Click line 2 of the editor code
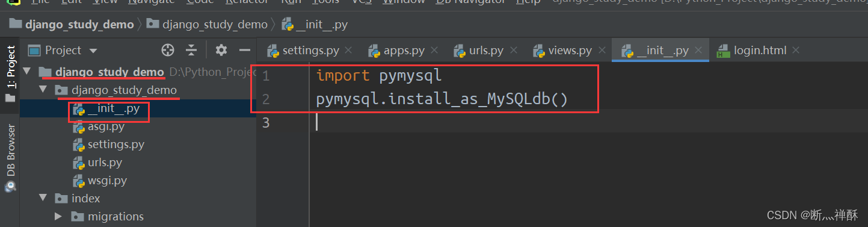Viewport: 868px width, 227px height. [x=442, y=99]
